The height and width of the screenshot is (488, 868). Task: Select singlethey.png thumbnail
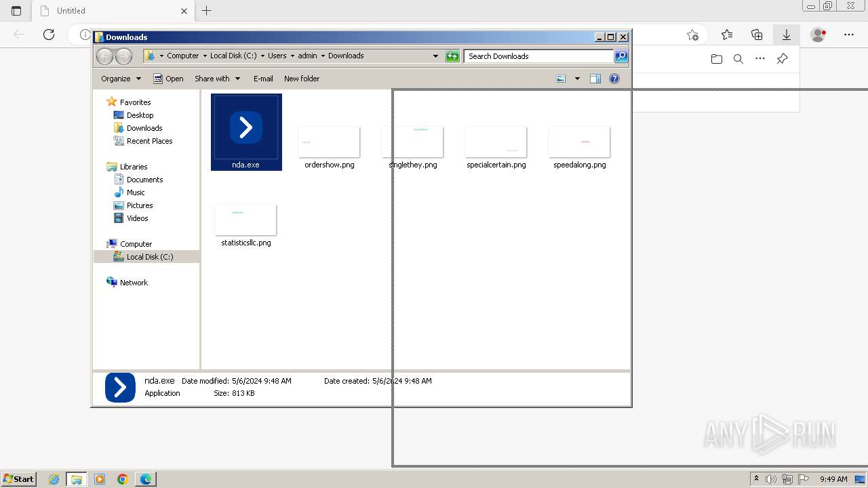tap(412, 142)
